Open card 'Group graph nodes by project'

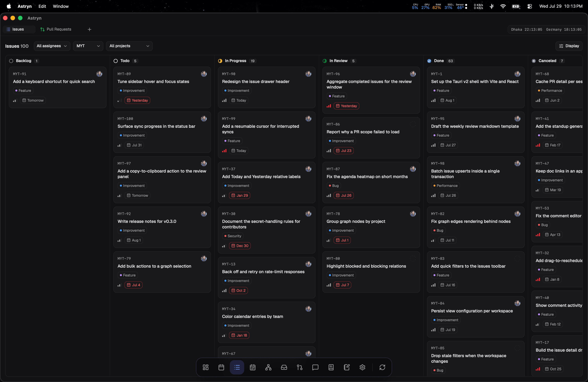tap(371, 227)
